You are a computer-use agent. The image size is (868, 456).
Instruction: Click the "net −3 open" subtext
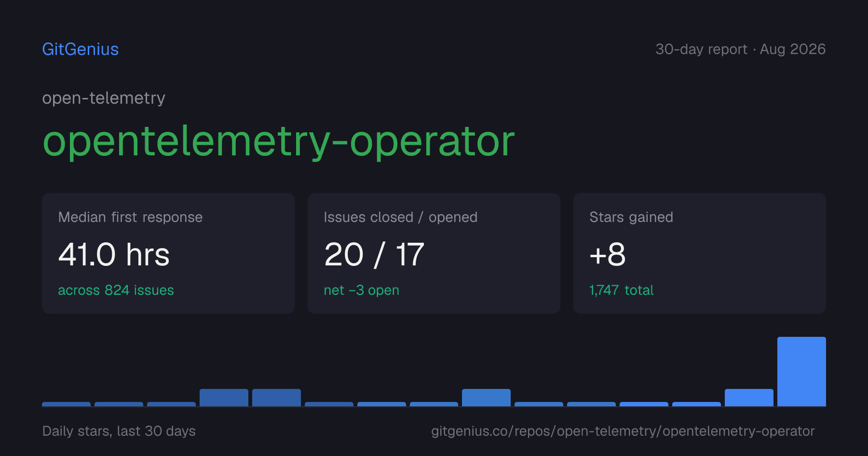click(x=362, y=290)
